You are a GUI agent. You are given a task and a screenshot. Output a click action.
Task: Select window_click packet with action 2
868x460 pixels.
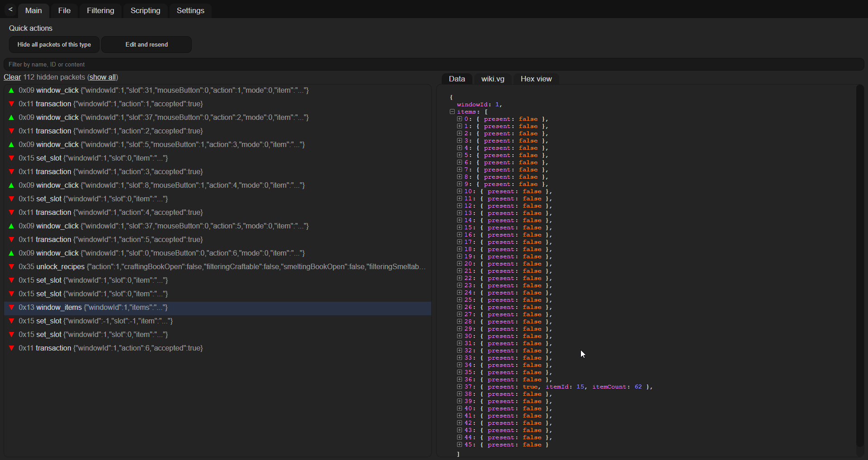pyautogui.click(x=217, y=118)
